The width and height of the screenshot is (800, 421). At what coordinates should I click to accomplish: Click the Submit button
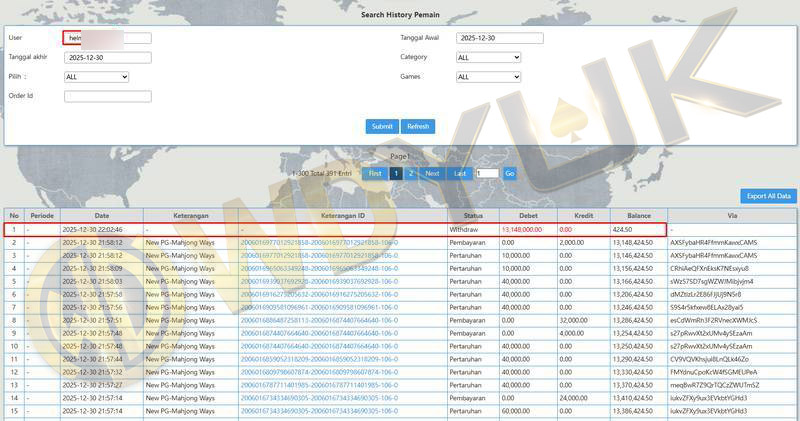tap(382, 127)
